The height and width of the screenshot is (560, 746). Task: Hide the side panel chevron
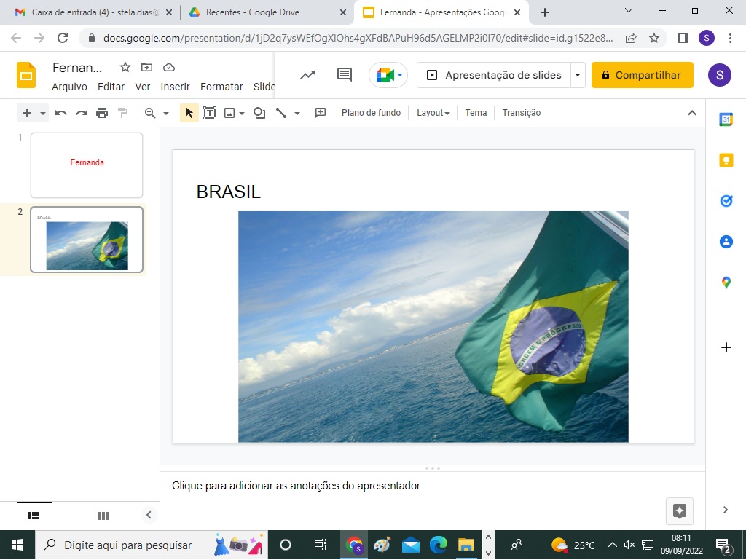[x=726, y=510]
